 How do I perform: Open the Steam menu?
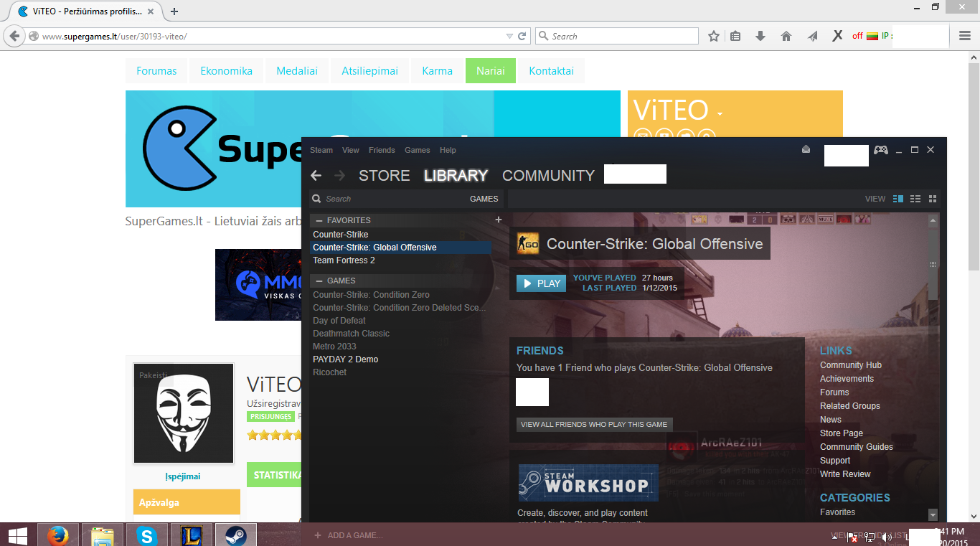tap(321, 150)
